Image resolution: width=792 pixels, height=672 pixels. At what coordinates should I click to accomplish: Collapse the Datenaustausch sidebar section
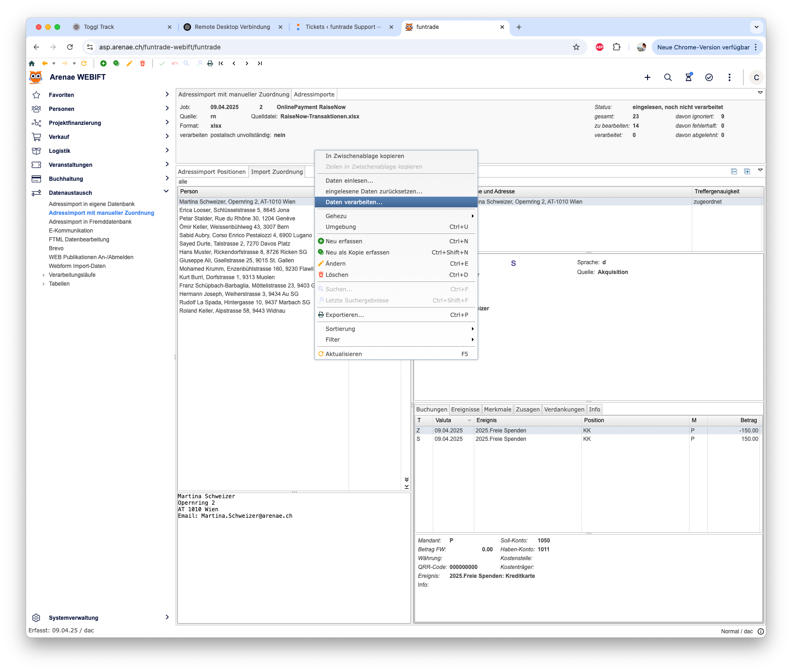pyautogui.click(x=166, y=192)
